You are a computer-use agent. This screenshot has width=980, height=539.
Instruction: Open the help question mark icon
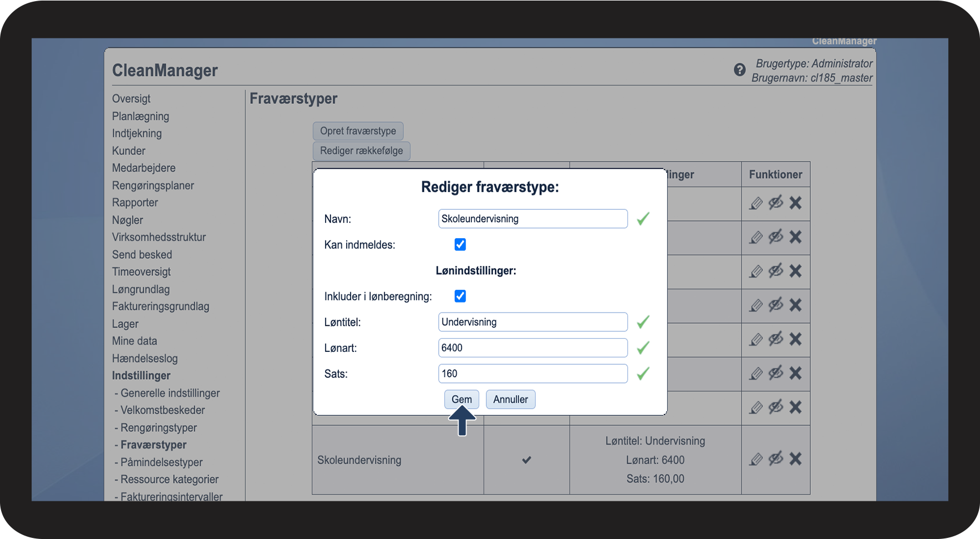(x=739, y=70)
